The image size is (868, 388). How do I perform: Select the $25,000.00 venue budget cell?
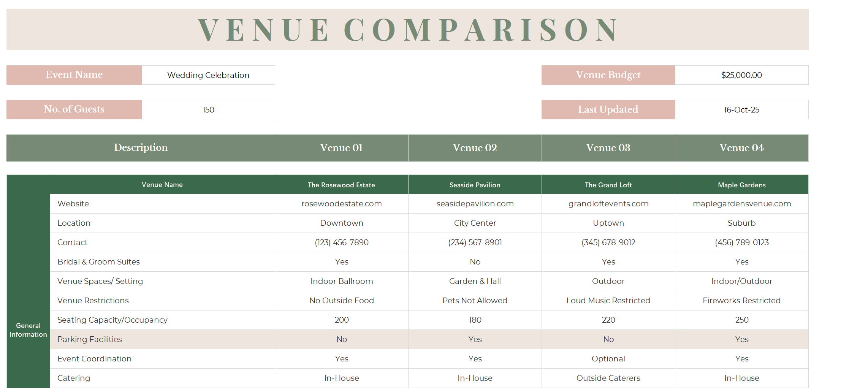coord(741,75)
